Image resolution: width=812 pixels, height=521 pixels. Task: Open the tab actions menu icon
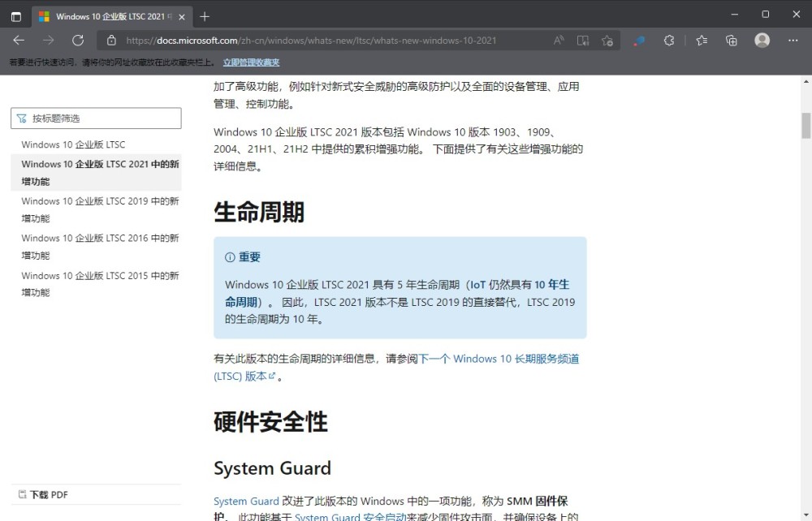(16, 16)
